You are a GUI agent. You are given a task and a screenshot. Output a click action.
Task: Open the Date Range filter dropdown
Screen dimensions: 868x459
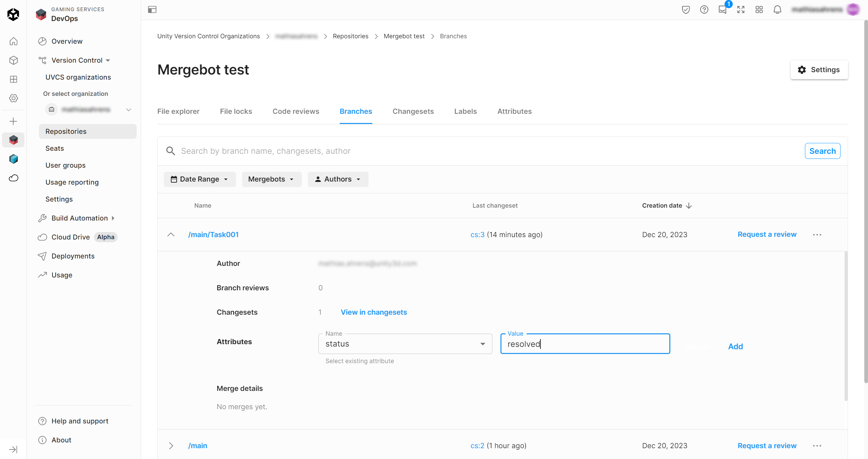199,179
